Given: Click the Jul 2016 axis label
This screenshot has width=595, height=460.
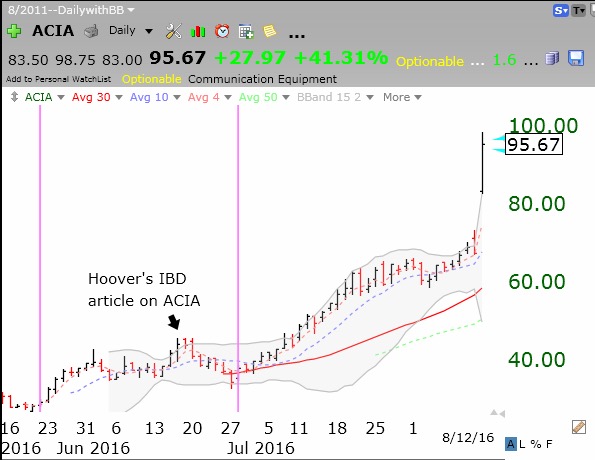Looking at the screenshot, I should (x=261, y=448).
